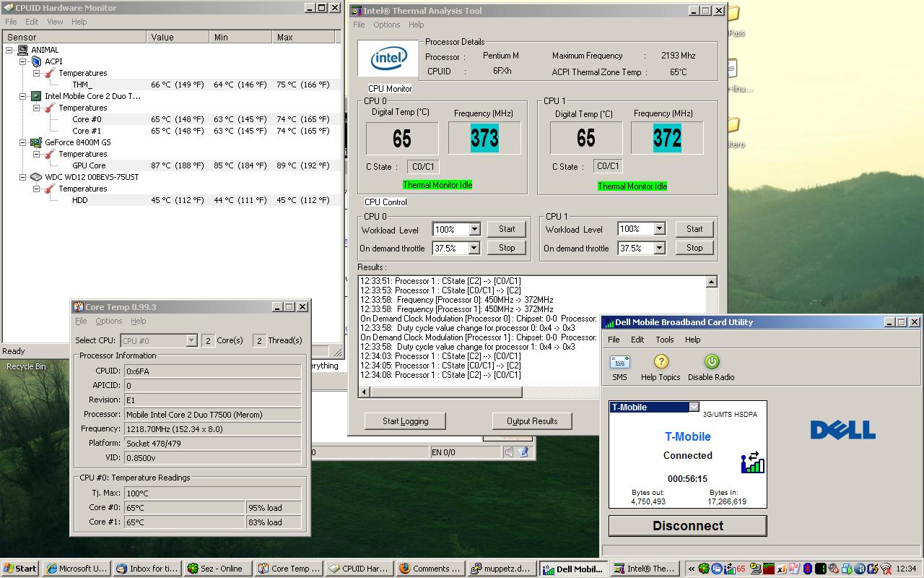924x578 pixels.
Task: Switch to Intel® The... taskbar button
Action: [x=643, y=569]
